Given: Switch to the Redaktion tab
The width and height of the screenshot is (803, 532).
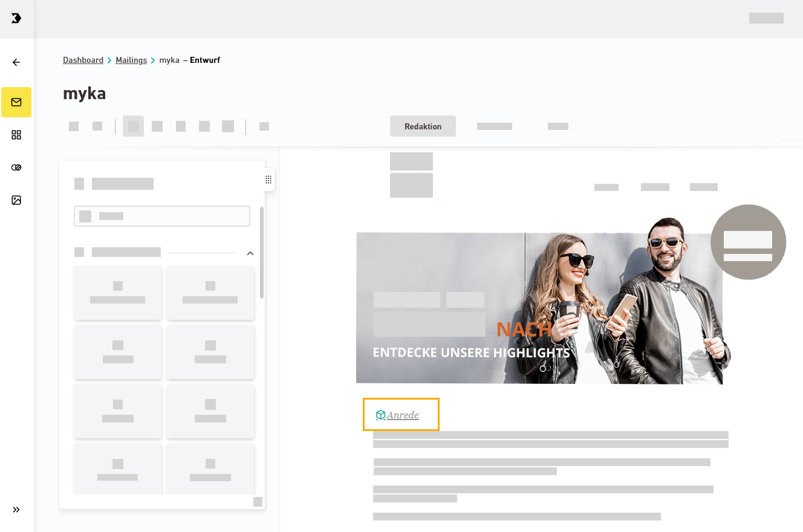Looking at the screenshot, I should point(423,126).
